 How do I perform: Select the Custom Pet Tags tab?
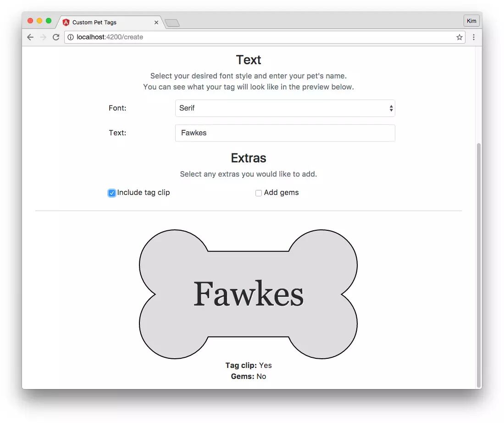click(109, 22)
